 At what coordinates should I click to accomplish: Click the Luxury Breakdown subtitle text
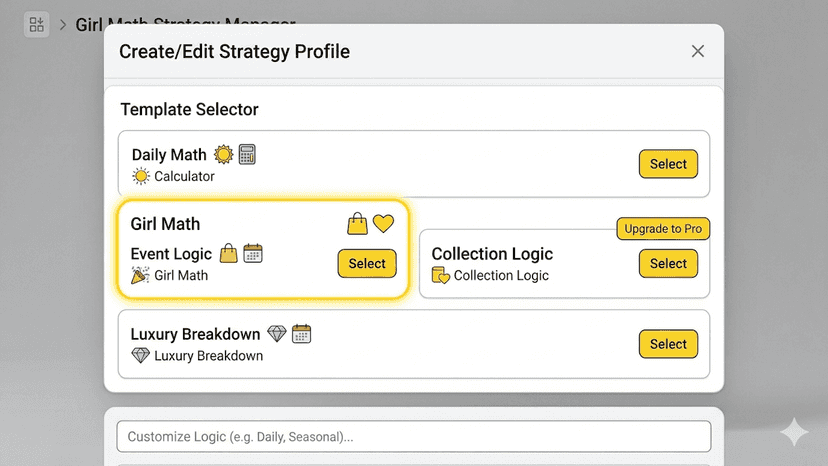pyautogui.click(x=209, y=356)
